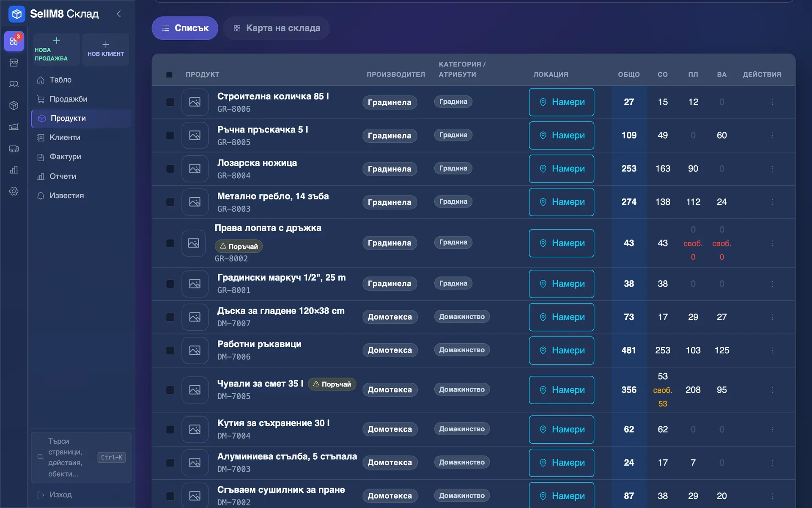Click Намери for Строителна количка 85 l
This screenshot has width=812, height=508.
[x=561, y=102]
